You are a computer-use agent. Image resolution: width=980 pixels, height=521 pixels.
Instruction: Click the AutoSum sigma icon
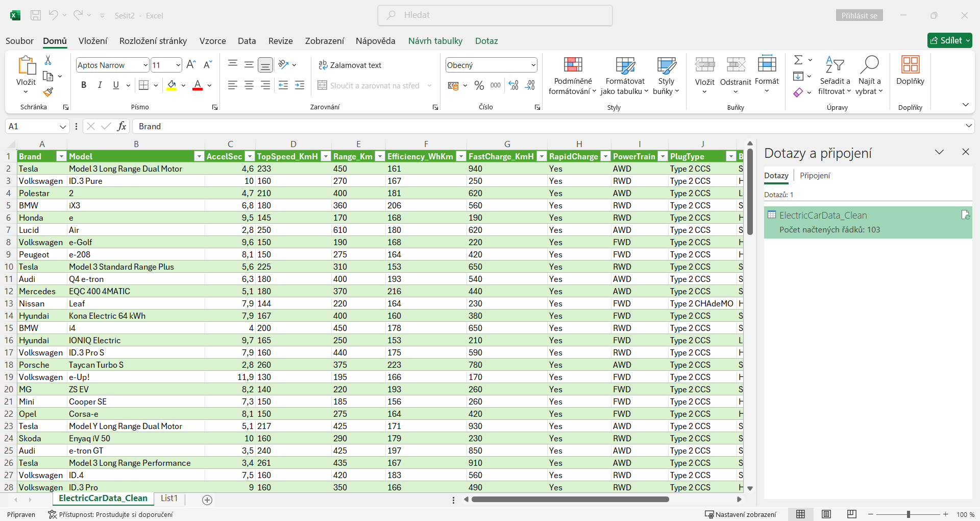798,60
